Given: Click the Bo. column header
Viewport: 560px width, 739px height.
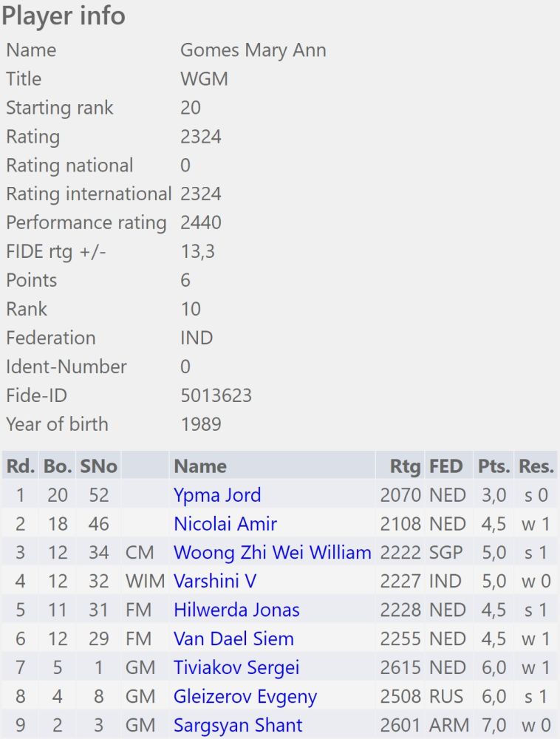Looking at the screenshot, I should (x=58, y=466).
